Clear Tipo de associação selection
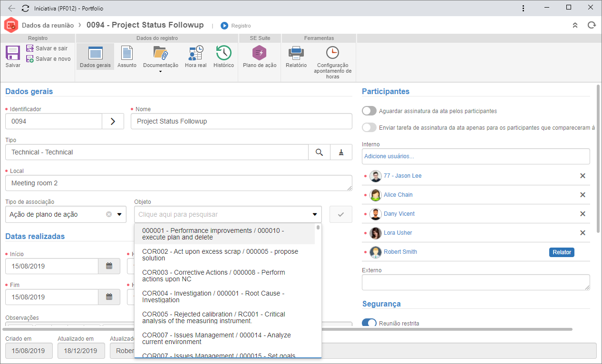This screenshot has height=364, width=602. coord(108,214)
